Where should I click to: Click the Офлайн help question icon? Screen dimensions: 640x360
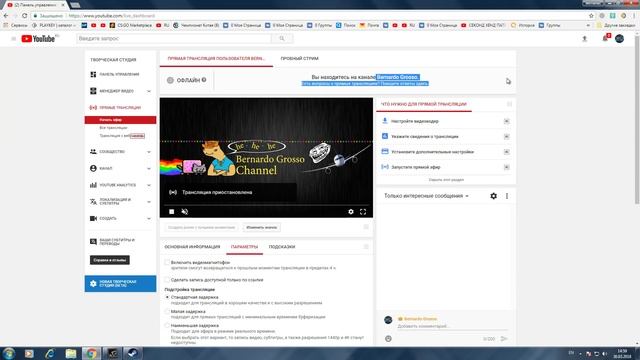[204, 80]
